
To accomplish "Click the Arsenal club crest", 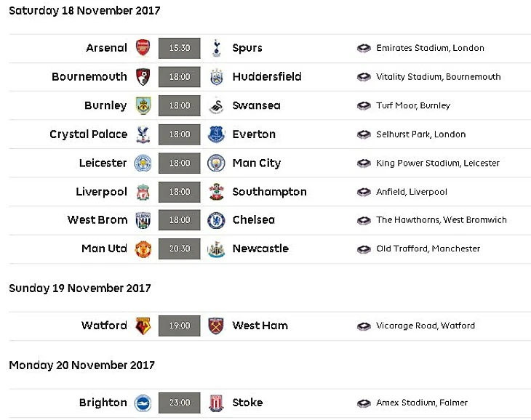I will [143, 48].
